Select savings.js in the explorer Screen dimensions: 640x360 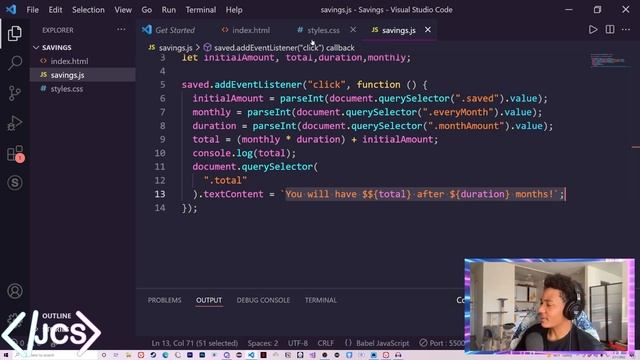click(x=82, y=75)
